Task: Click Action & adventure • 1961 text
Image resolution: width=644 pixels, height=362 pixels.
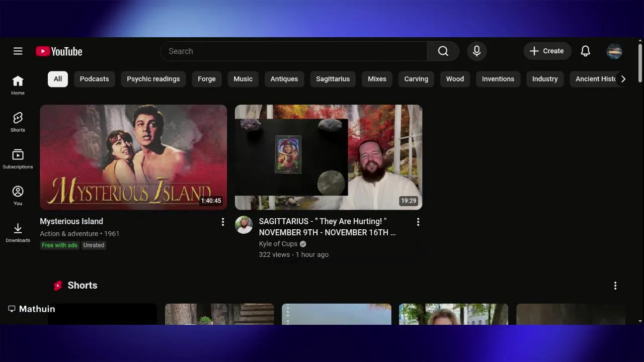Action: 79,234
